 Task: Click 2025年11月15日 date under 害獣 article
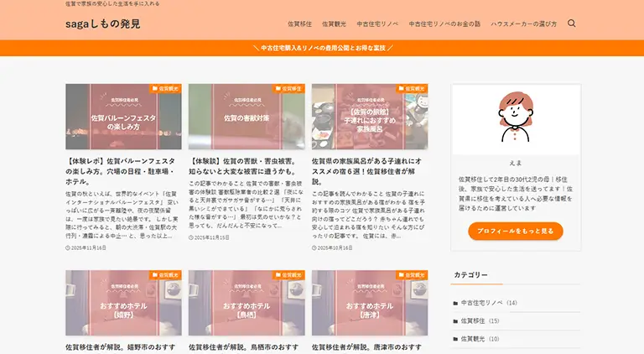coord(209,237)
